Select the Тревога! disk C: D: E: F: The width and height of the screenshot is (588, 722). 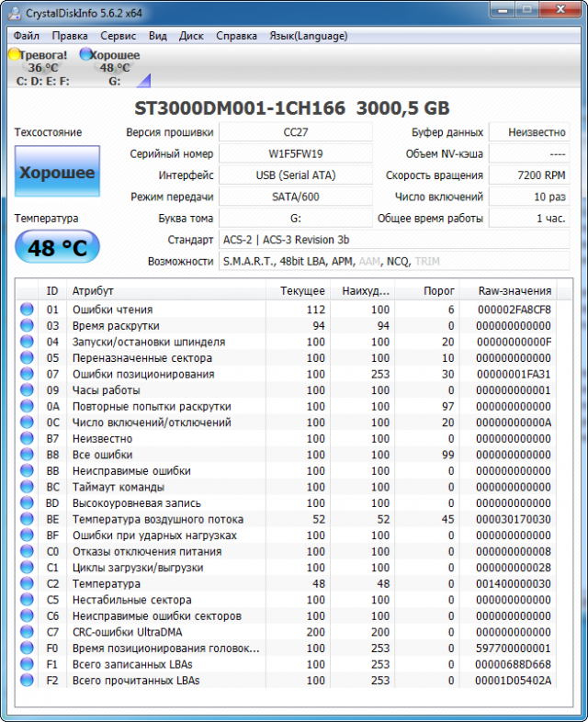(40, 67)
